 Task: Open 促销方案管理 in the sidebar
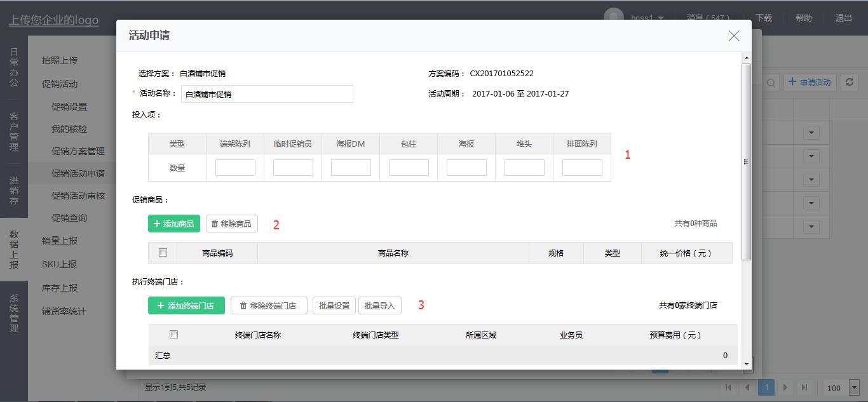(x=78, y=151)
